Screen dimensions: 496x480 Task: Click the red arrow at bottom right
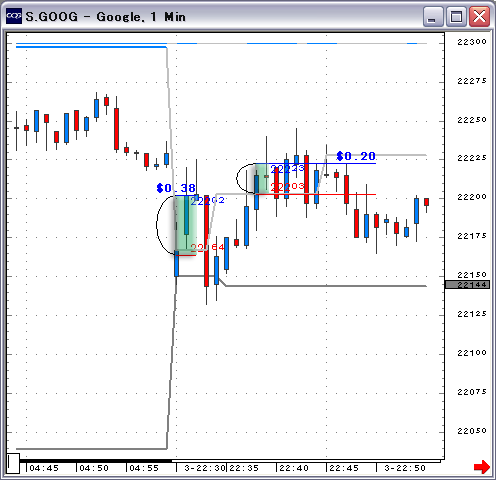coord(482,467)
